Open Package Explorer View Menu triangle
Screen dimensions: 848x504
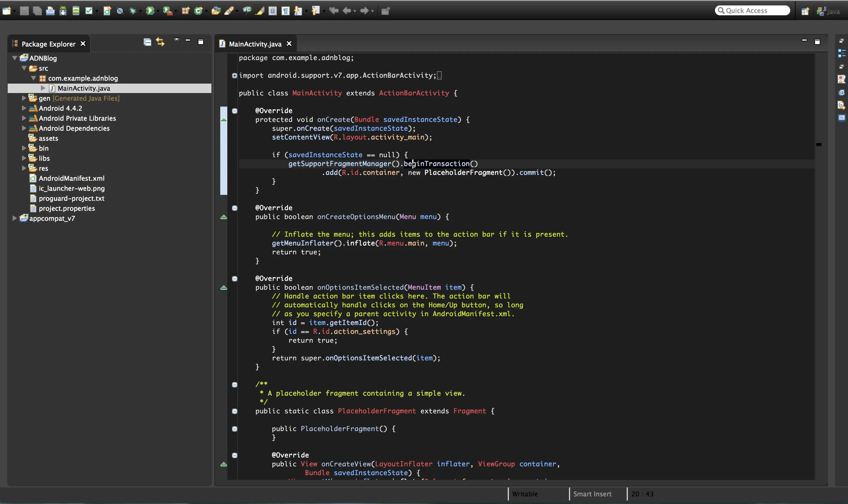177,40
